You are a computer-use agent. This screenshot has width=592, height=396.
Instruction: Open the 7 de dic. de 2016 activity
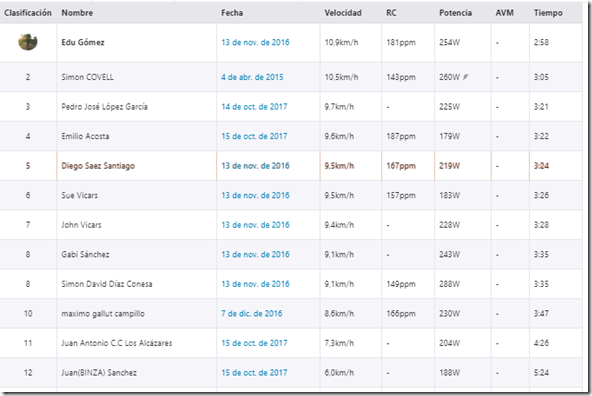252,314
